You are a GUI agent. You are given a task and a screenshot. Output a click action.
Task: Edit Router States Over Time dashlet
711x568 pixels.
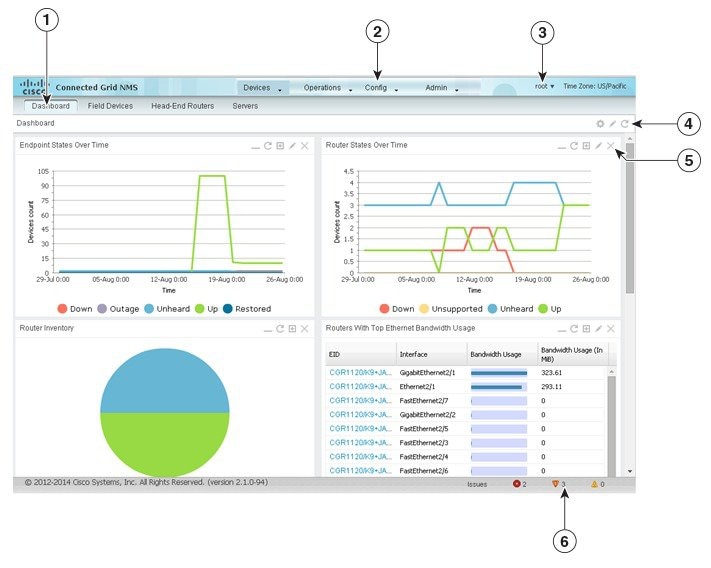click(x=599, y=146)
